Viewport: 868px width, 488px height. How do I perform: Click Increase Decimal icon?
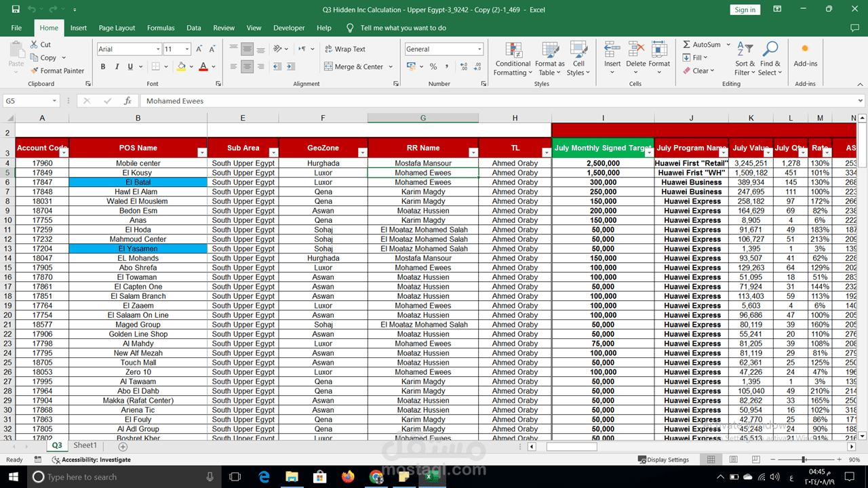(465, 66)
